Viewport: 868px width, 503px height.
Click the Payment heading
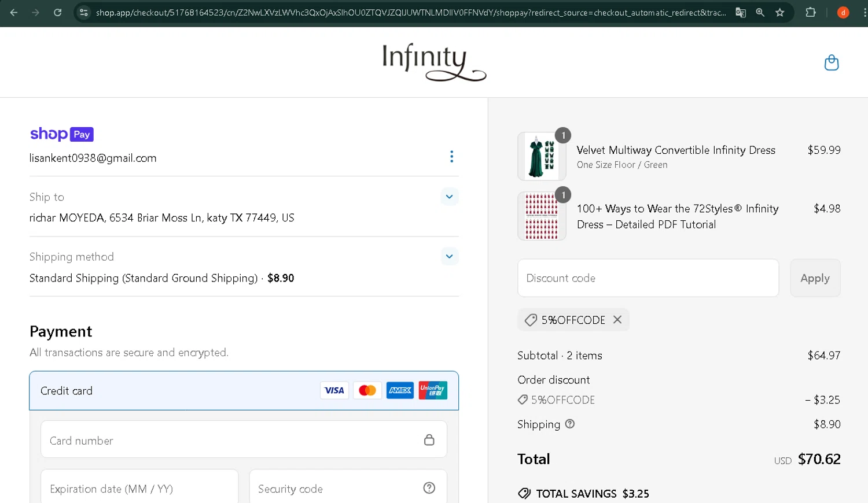click(x=61, y=331)
